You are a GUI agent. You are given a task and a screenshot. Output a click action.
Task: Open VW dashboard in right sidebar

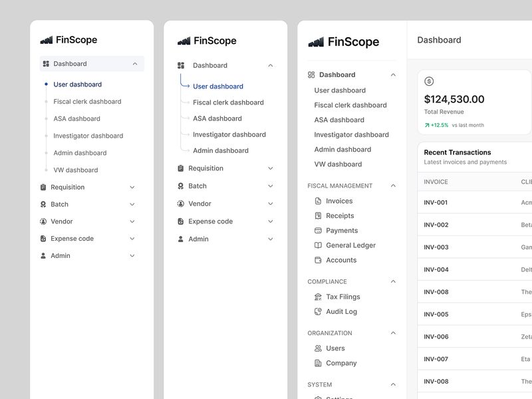[x=338, y=164]
